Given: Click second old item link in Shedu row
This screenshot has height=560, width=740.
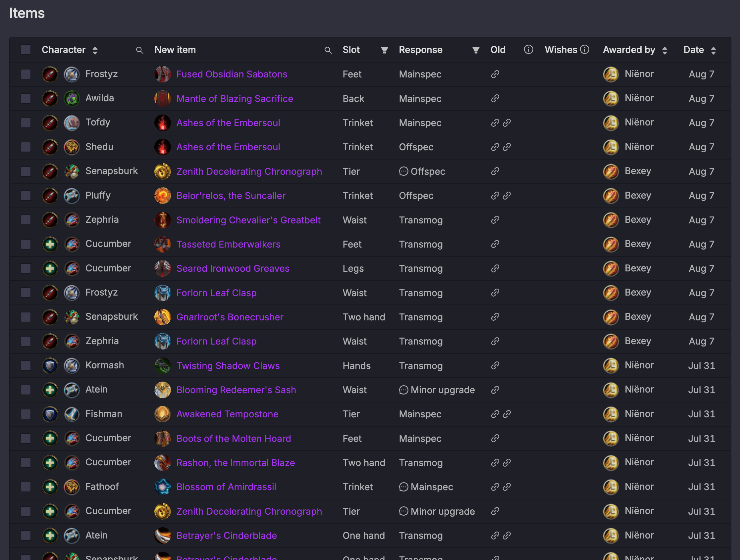Looking at the screenshot, I should point(507,147).
